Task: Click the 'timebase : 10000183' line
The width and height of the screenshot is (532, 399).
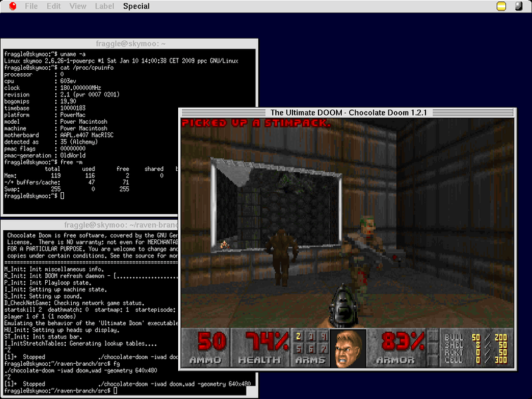Action: tap(45, 108)
